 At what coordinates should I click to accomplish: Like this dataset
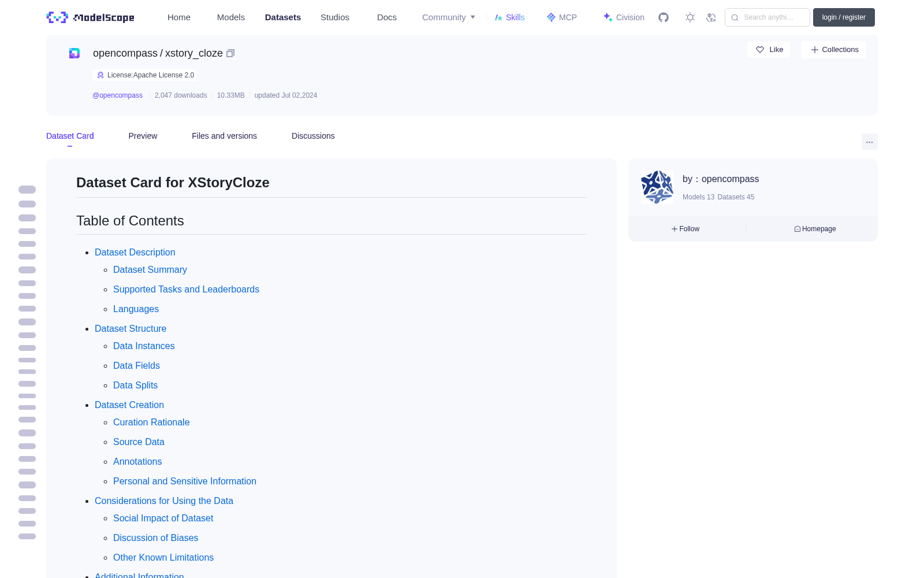click(769, 50)
